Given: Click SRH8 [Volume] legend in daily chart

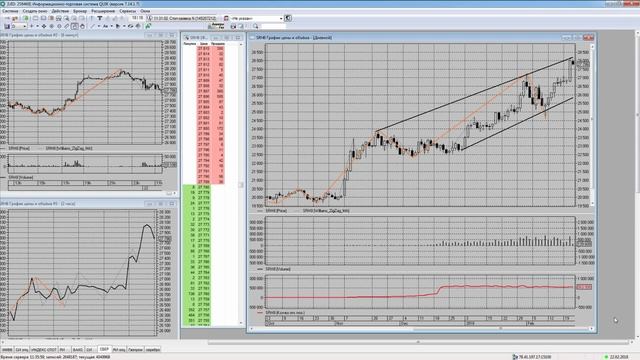Looking at the screenshot, I should 278,269.
